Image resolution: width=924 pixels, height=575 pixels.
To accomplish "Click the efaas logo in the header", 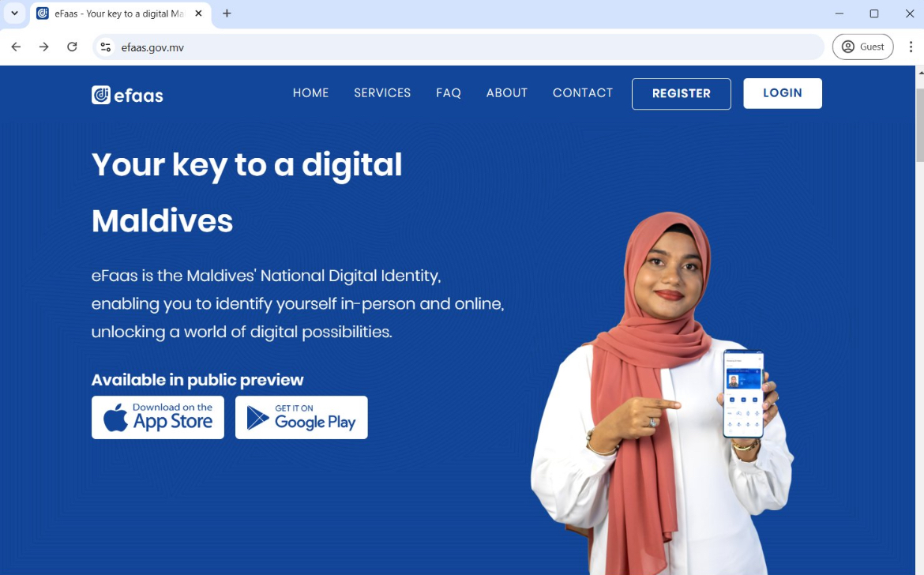I will tap(127, 95).
